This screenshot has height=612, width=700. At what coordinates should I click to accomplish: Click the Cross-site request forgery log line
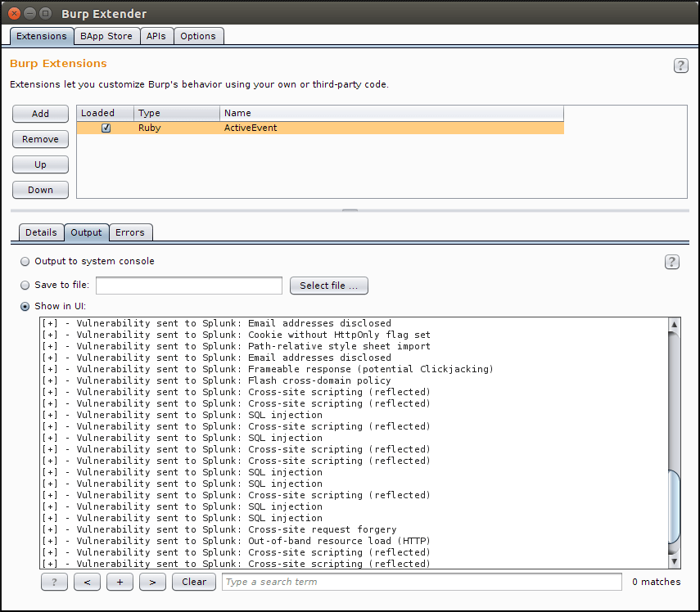(219, 529)
